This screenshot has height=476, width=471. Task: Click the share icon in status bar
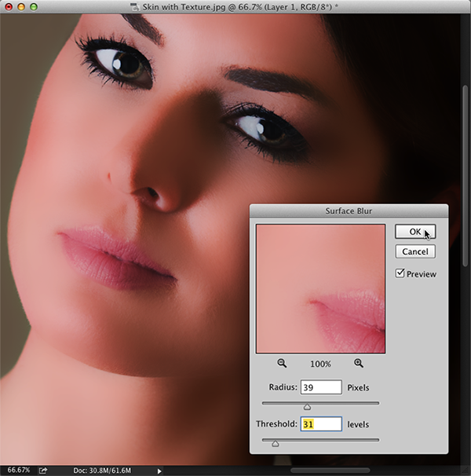pyautogui.click(x=44, y=471)
